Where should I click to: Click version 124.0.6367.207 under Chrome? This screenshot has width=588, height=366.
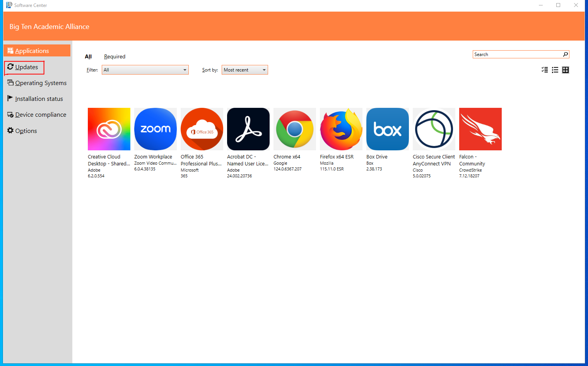pos(287,169)
